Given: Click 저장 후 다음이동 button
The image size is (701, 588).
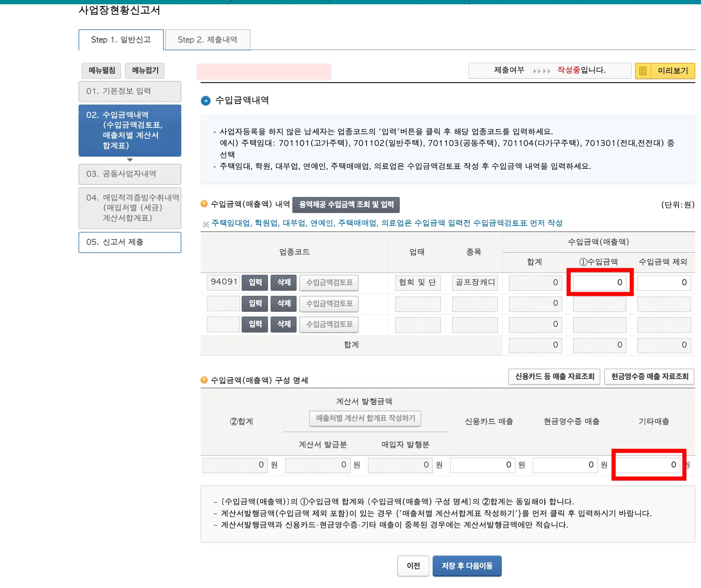Looking at the screenshot, I should [x=467, y=566].
